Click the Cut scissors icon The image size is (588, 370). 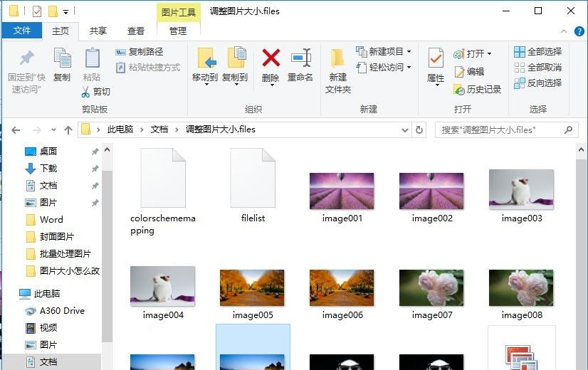tap(85, 92)
